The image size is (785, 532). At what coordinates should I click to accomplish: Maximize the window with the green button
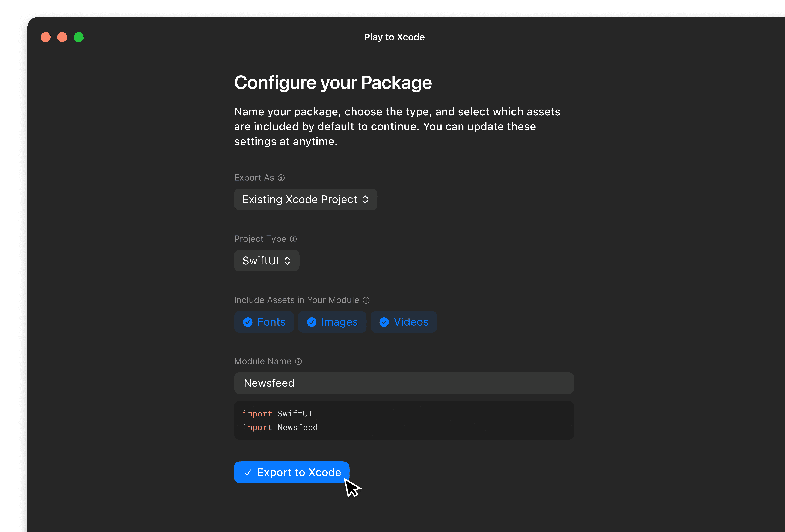point(79,37)
